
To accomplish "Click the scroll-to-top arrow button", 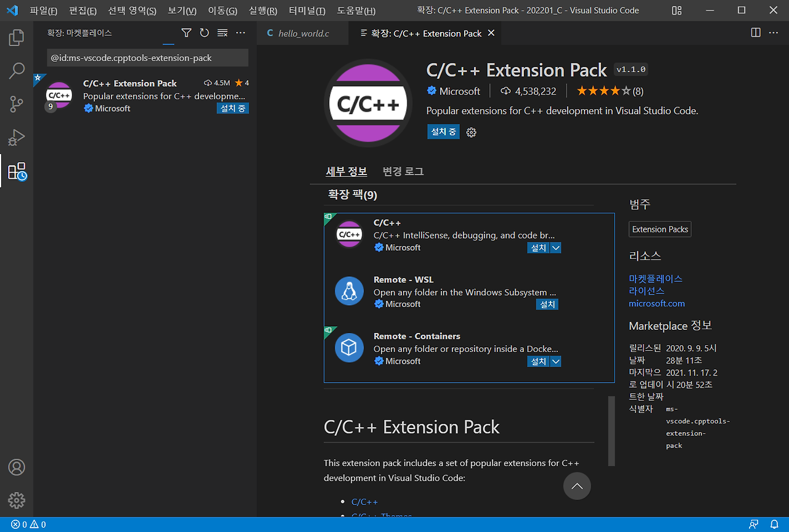I will [577, 486].
